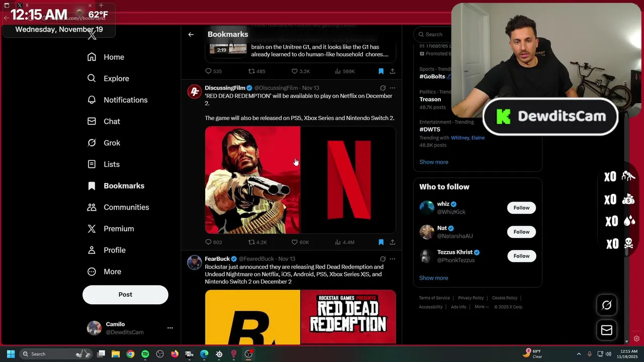644x362 pixels.
Task: Open the Whitney, Elaine trending link
Action: pyautogui.click(x=468, y=138)
